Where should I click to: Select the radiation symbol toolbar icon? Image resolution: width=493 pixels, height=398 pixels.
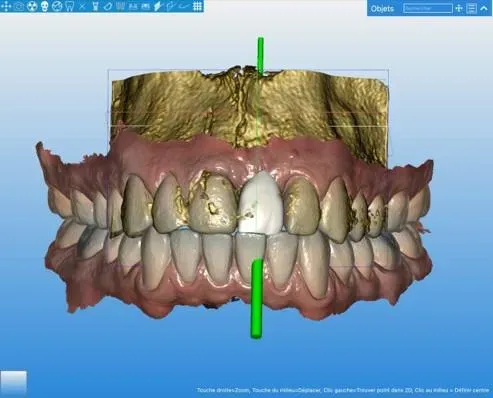(32, 6)
